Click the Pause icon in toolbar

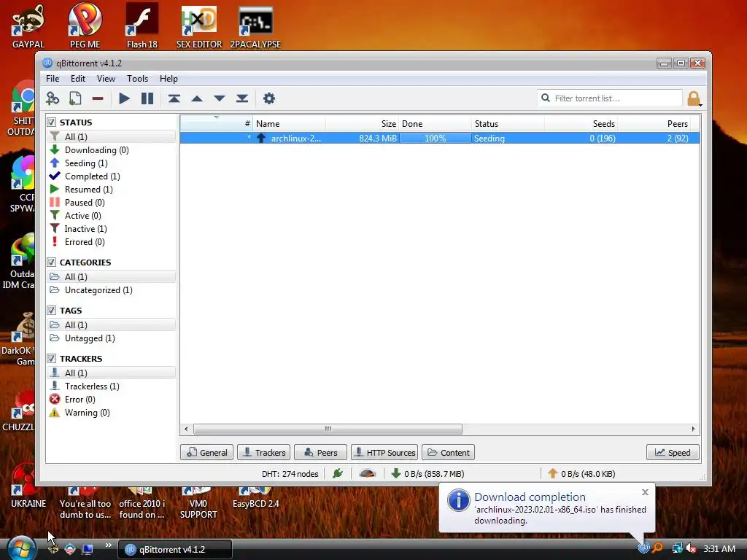pos(147,98)
